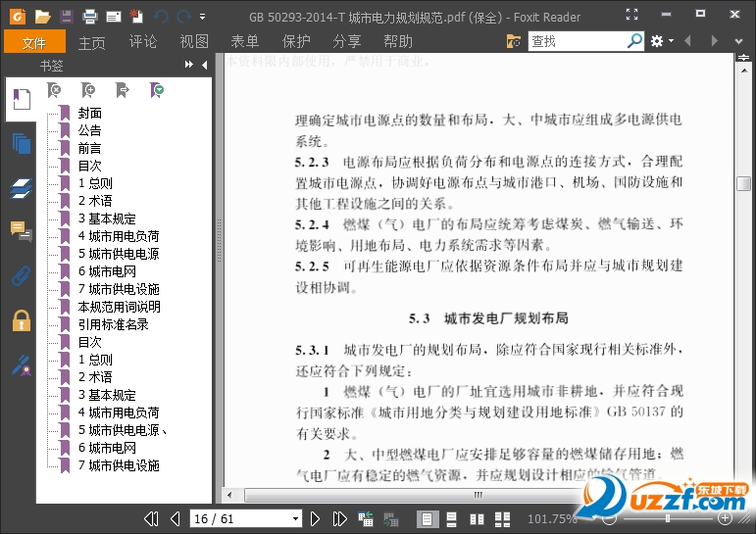Click the previous view icon
The height and width of the screenshot is (534, 756).
click(x=366, y=518)
